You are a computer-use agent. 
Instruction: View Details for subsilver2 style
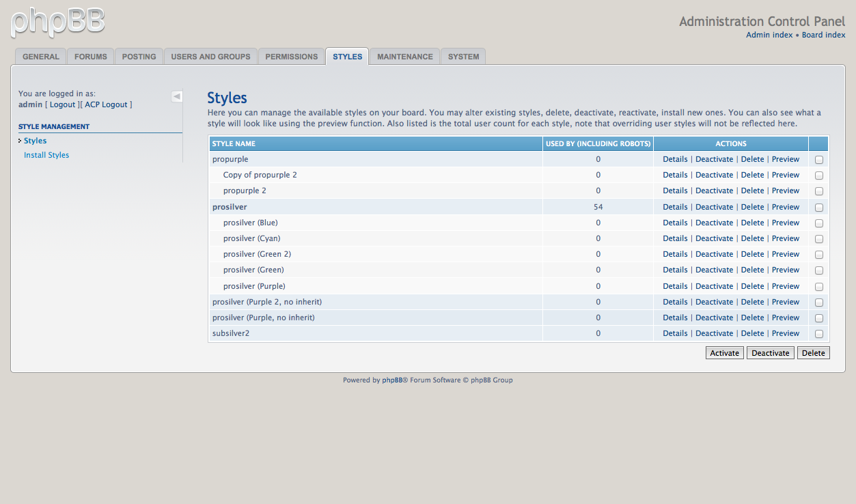pyautogui.click(x=675, y=333)
